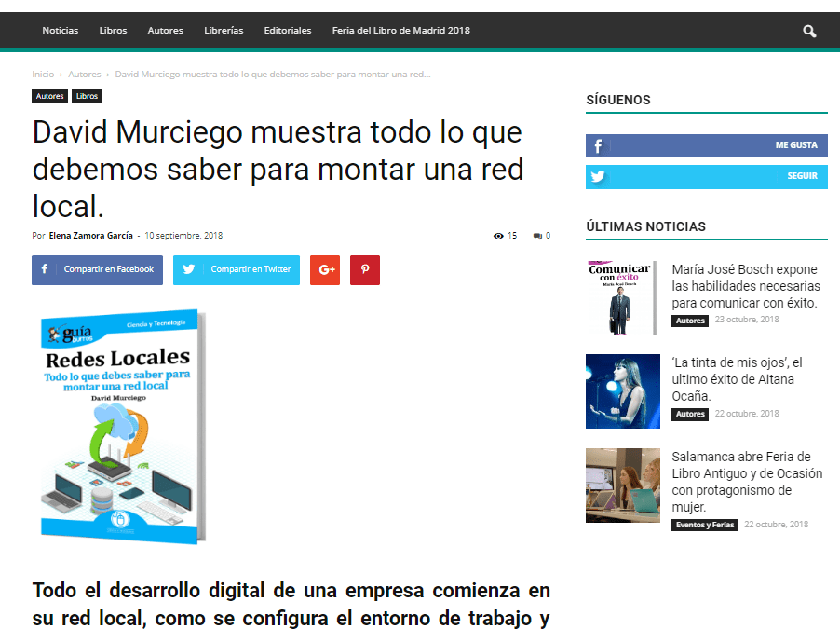Open the María José Bosch article headline
This screenshot has width=840, height=629.
745,286
